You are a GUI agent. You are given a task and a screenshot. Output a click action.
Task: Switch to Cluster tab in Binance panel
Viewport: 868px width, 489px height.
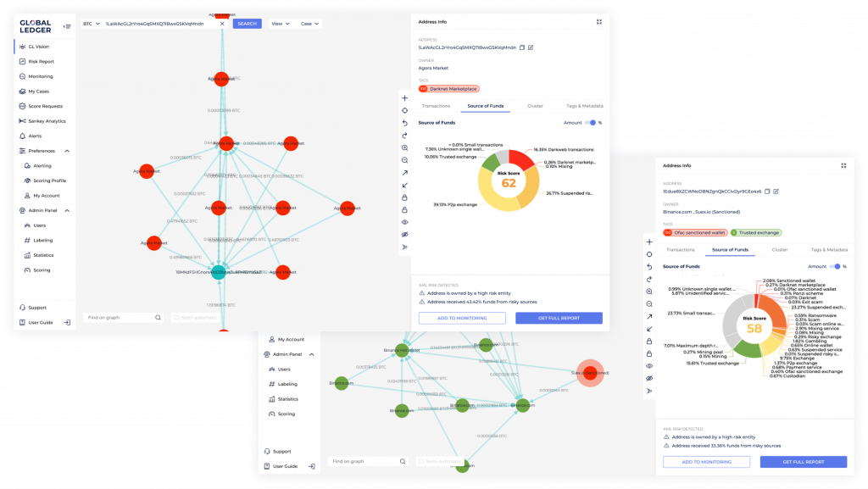780,250
